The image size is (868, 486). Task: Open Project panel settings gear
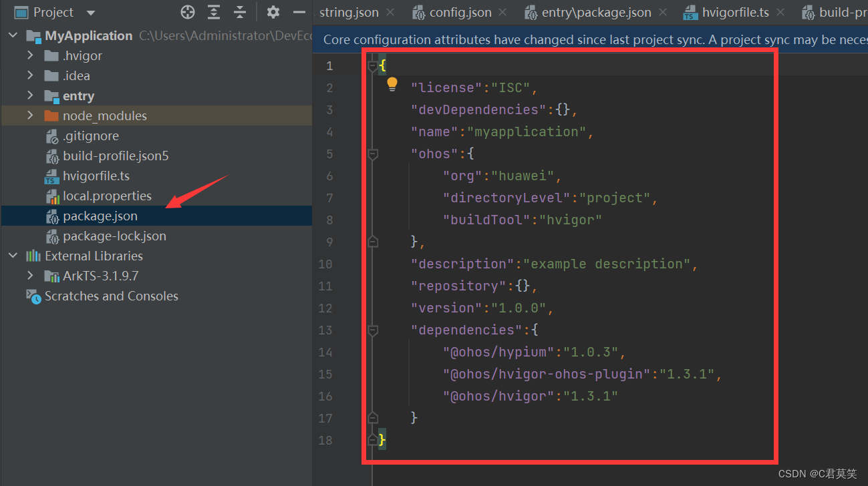(x=273, y=12)
